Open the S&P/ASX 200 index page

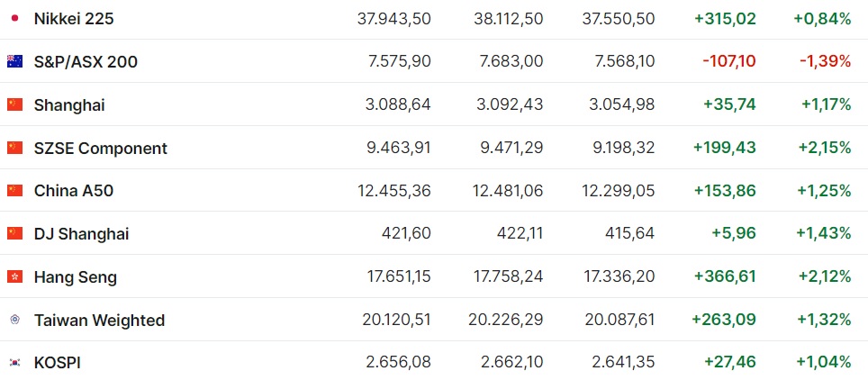tap(86, 61)
